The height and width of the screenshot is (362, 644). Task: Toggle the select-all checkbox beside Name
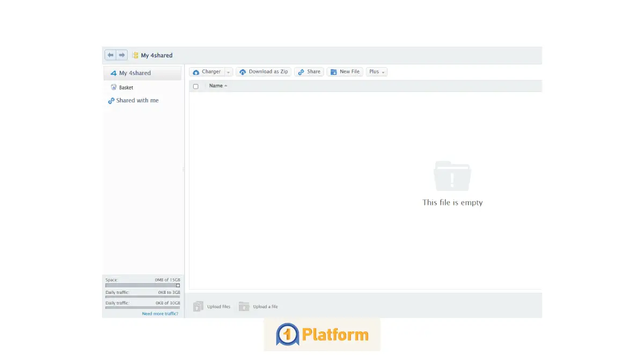196,86
